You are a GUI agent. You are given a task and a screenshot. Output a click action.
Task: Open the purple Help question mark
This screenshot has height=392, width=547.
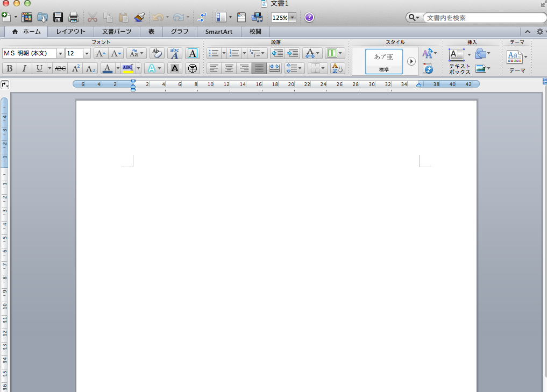click(x=309, y=17)
